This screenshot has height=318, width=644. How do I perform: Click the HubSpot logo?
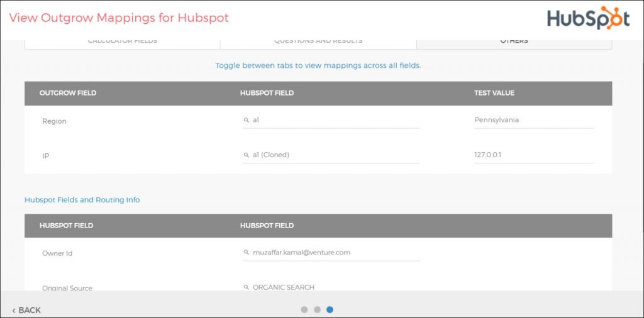coord(587,18)
